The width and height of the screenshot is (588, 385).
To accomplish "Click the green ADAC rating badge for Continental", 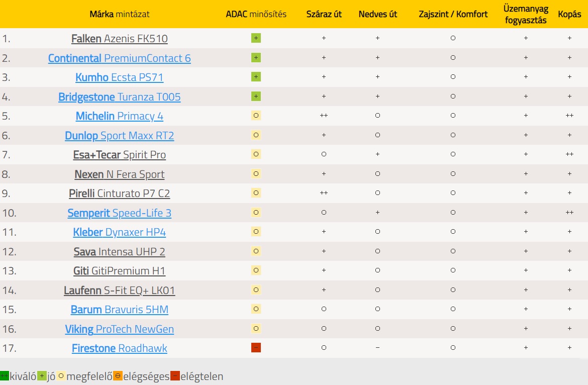I will click(256, 57).
